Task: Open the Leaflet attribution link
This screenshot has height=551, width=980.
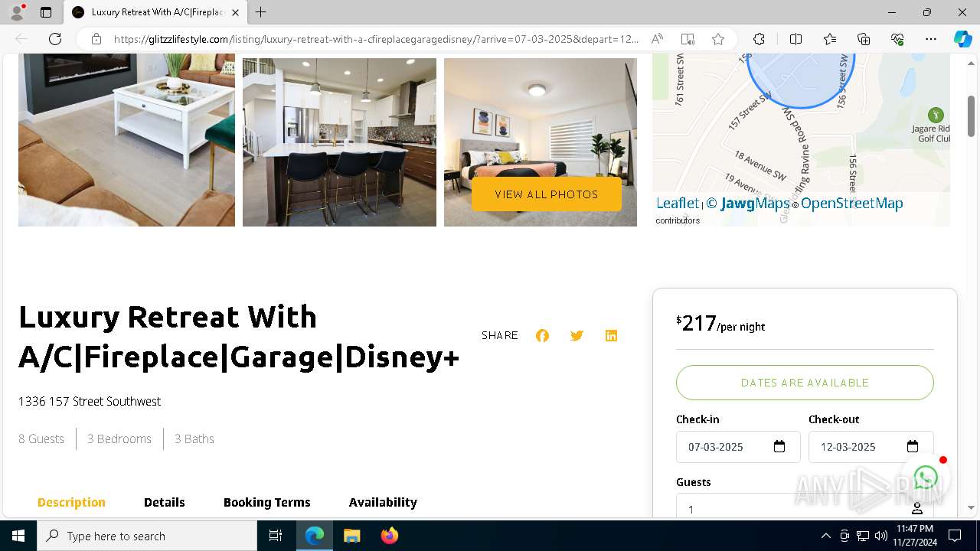Action: coord(678,203)
